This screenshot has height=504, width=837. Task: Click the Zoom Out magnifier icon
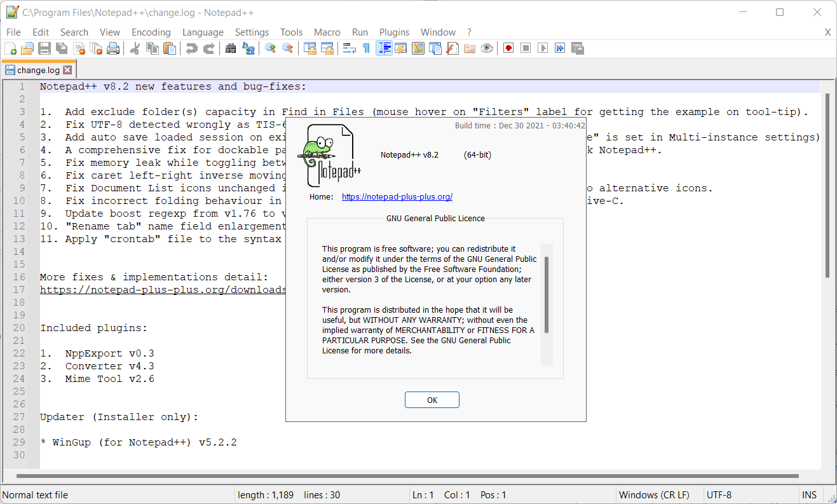click(287, 48)
